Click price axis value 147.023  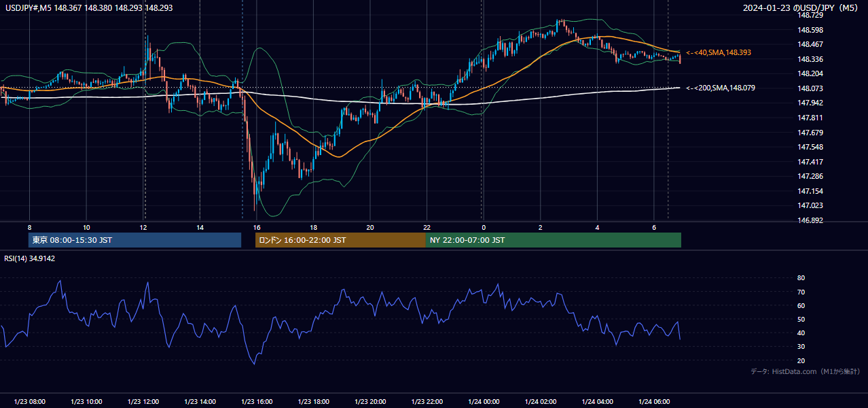point(810,205)
